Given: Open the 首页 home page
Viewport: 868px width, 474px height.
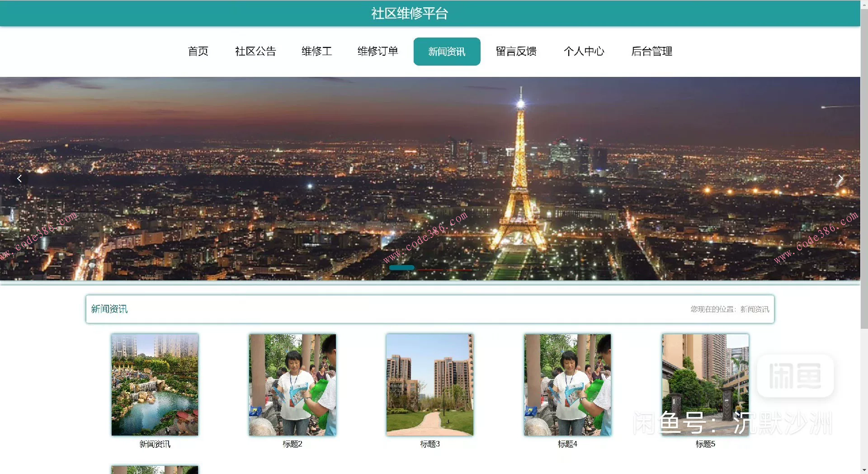Looking at the screenshot, I should click(x=198, y=52).
